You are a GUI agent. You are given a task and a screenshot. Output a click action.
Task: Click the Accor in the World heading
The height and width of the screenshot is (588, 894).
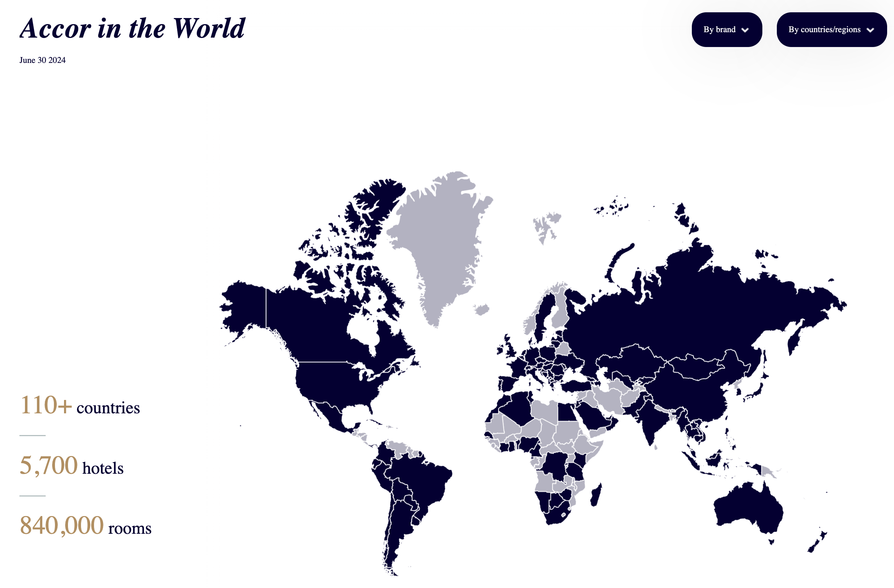(x=132, y=28)
